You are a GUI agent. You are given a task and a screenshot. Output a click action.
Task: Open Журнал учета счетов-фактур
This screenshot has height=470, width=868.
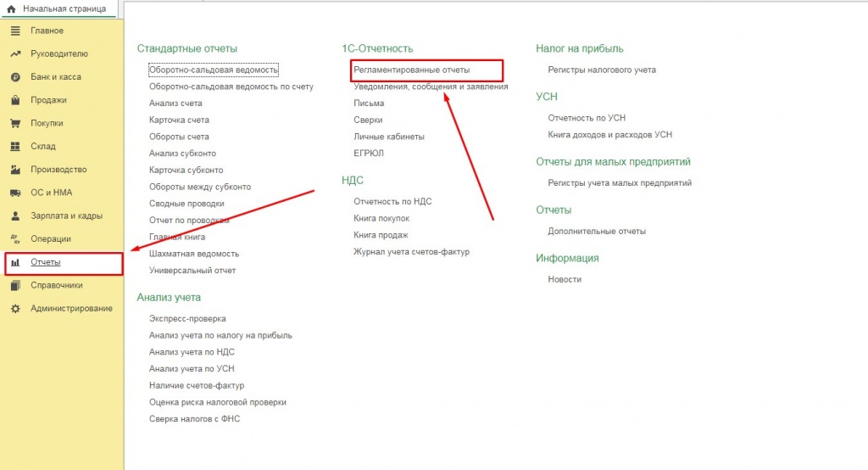click(x=411, y=252)
